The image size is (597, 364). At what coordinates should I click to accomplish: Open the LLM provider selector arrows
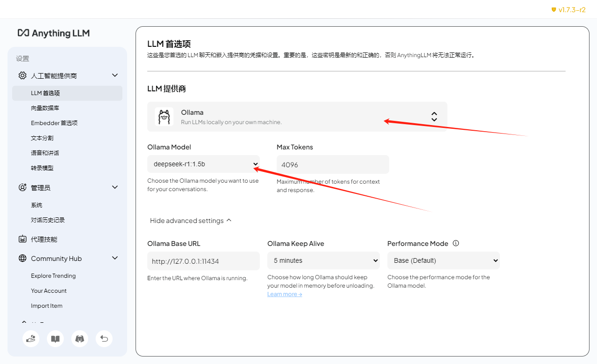tap(434, 117)
